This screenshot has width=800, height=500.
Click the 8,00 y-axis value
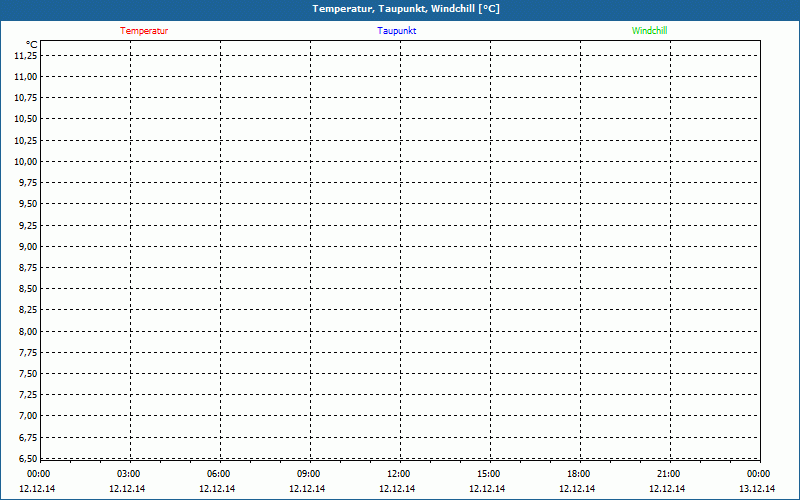pyautogui.click(x=28, y=331)
